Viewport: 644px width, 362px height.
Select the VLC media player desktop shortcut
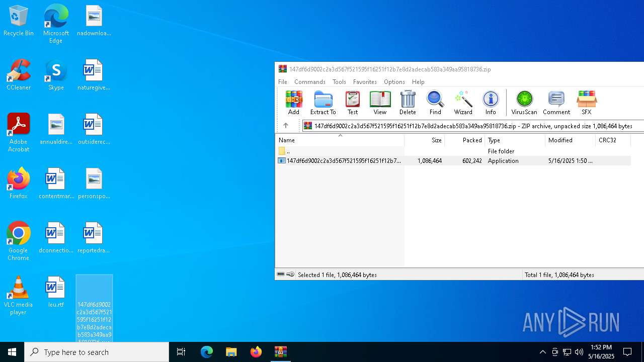tap(19, 296)
